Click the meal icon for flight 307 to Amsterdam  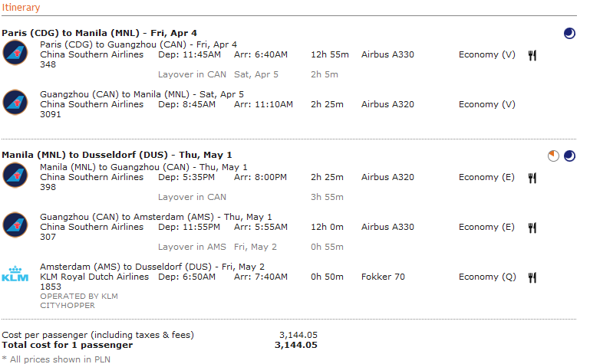(x=532, y=228)
